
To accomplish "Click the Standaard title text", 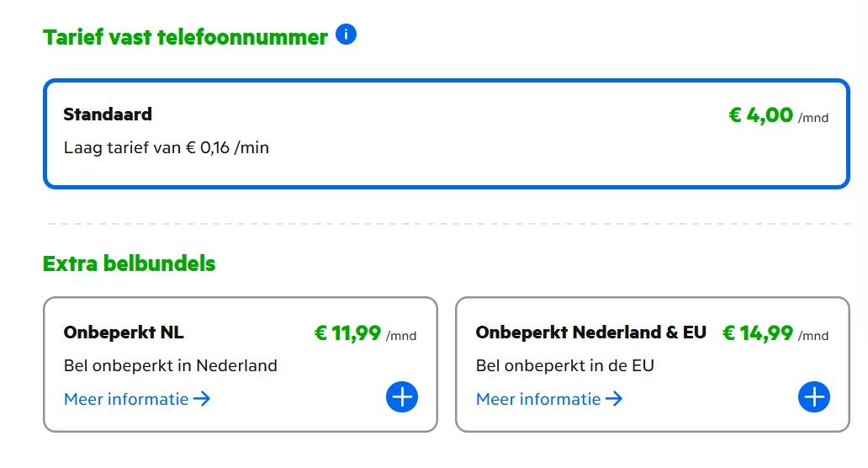I will [108, 114].
